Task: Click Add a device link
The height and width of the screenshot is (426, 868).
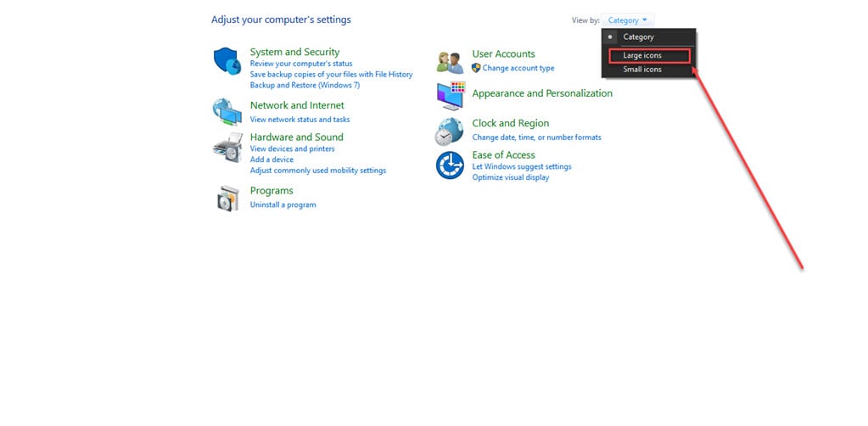Action: pyautogui.click(x=272, y=160)
